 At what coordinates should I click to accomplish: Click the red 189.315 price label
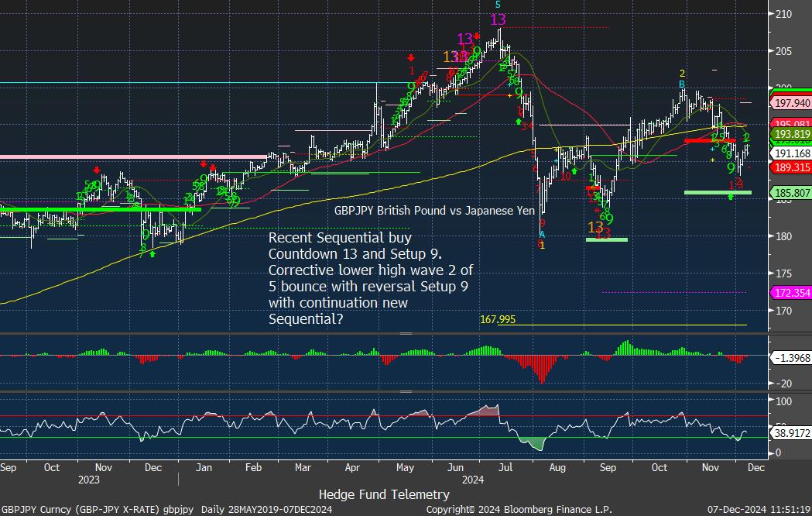[x=790, y=167]
